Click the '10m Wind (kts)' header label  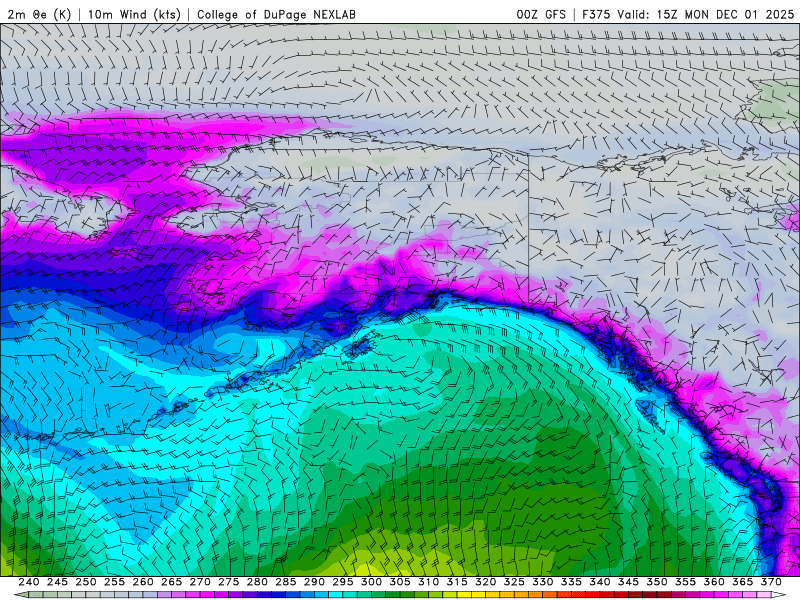tap(135, 14)
